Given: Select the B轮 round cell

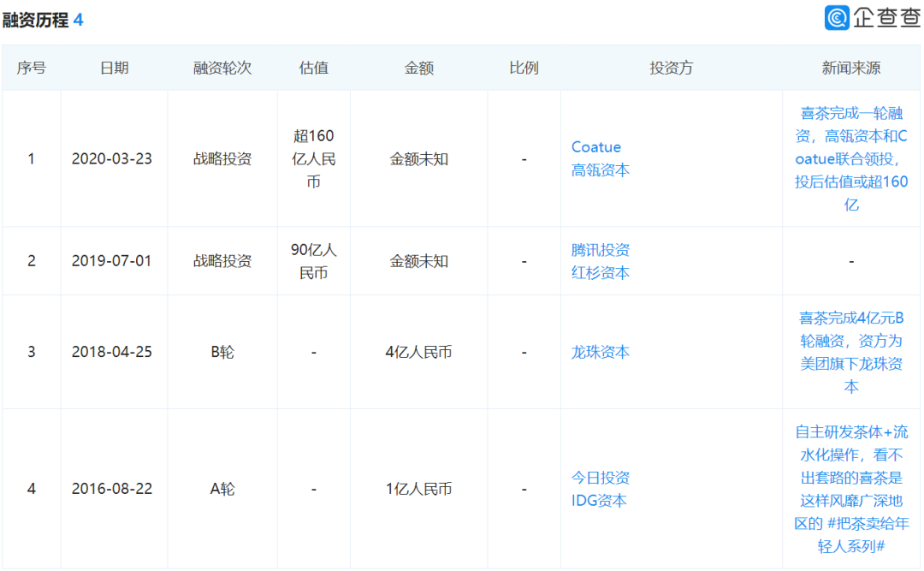Looking at the screenshot, I should tap(222, 352).
